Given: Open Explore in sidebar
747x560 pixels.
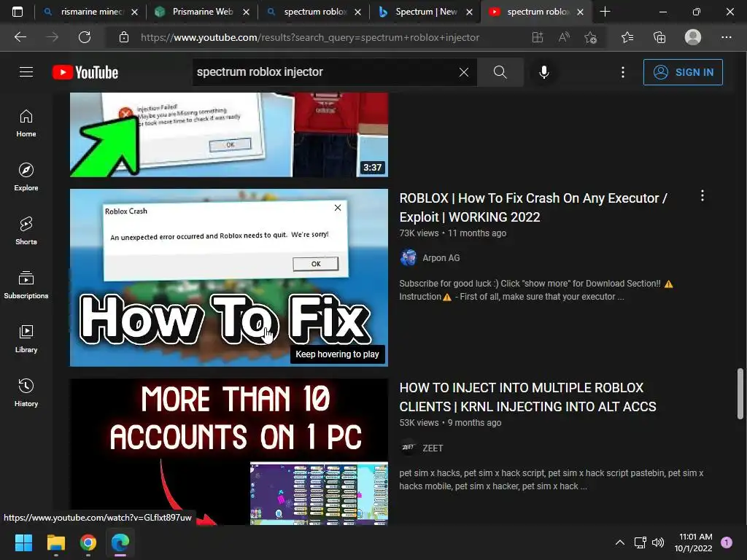Looking at the screenshot, I should click(26, 177).
